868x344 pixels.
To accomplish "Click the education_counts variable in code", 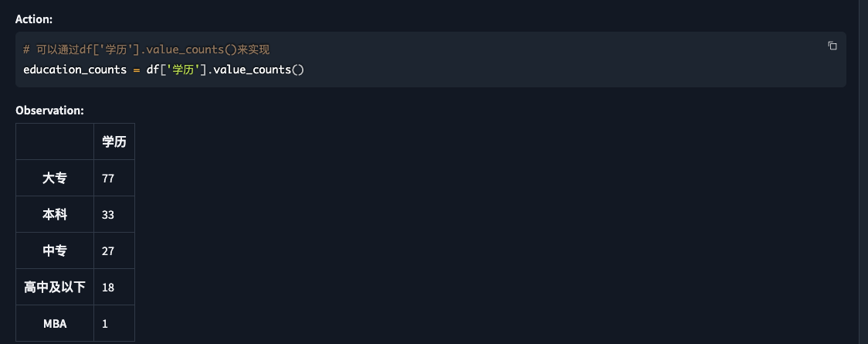I will point(75,70).
